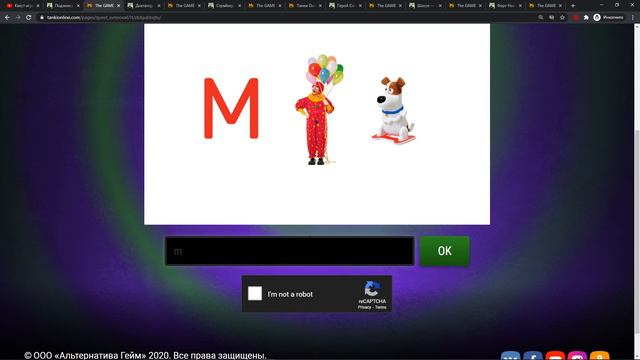Screen dimensions: 640x360
Task: Restore down the browser window
Action: pyautogui.click(x=617, y=5)
